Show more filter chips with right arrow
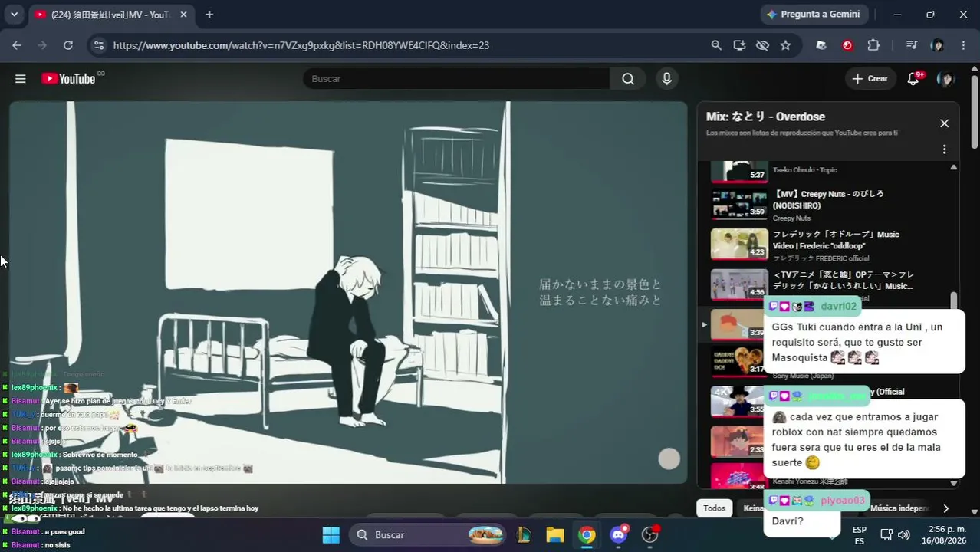Screen dimensions: 980x552 945,508
